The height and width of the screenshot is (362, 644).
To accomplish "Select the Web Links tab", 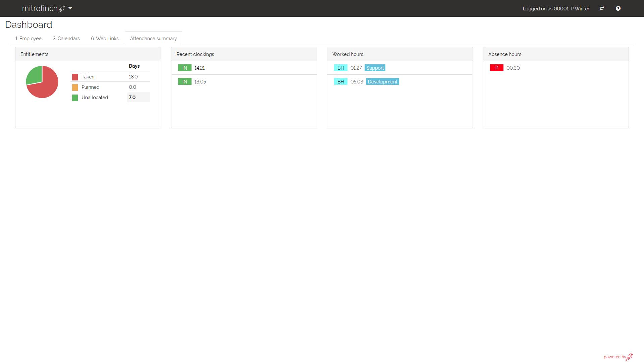I will click(x=105, y=38).
